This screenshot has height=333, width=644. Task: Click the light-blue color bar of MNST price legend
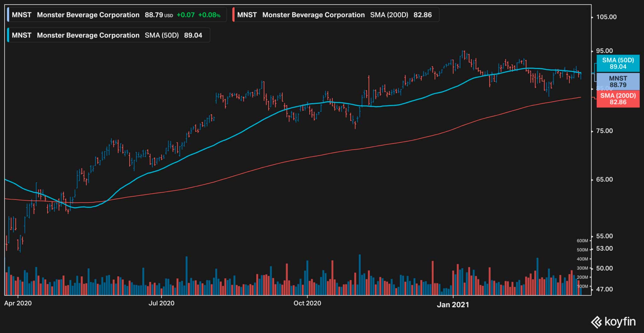(8, 15)
